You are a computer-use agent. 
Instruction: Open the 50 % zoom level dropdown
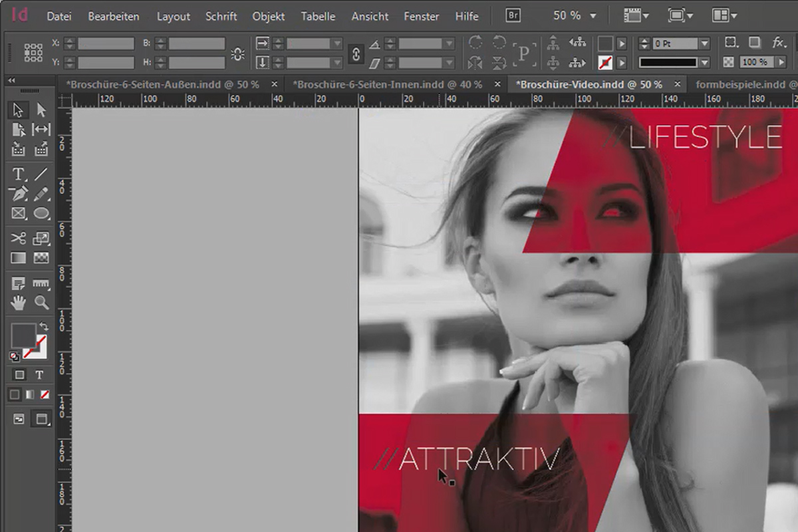(575, 15)
